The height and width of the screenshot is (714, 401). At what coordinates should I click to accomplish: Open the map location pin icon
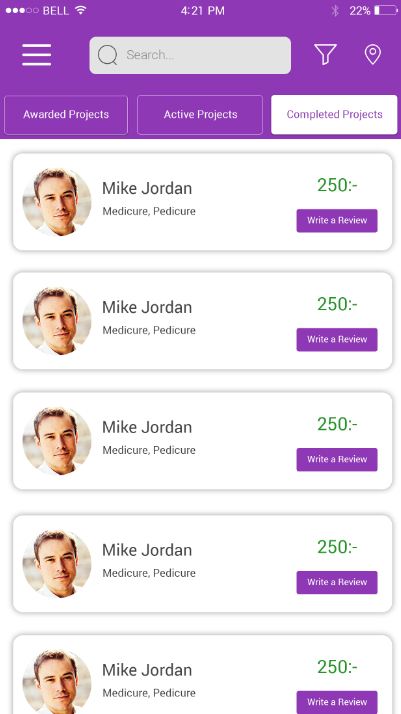pos(373,55)
